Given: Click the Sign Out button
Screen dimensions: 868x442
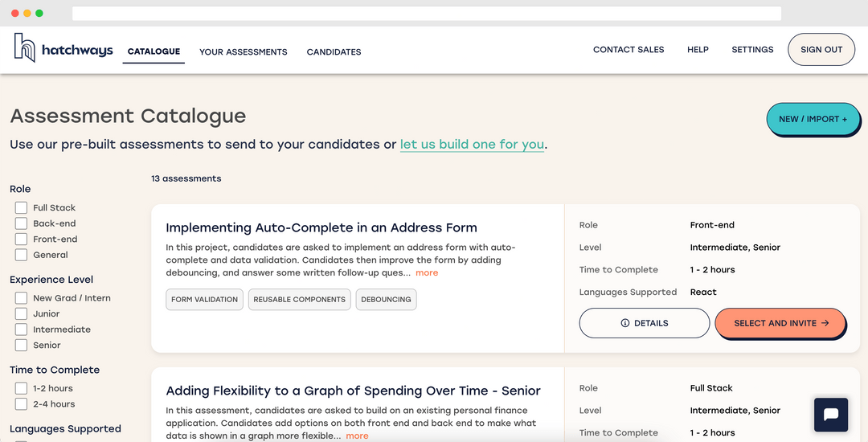Looking at the screenshot, I should coord(821,50).
